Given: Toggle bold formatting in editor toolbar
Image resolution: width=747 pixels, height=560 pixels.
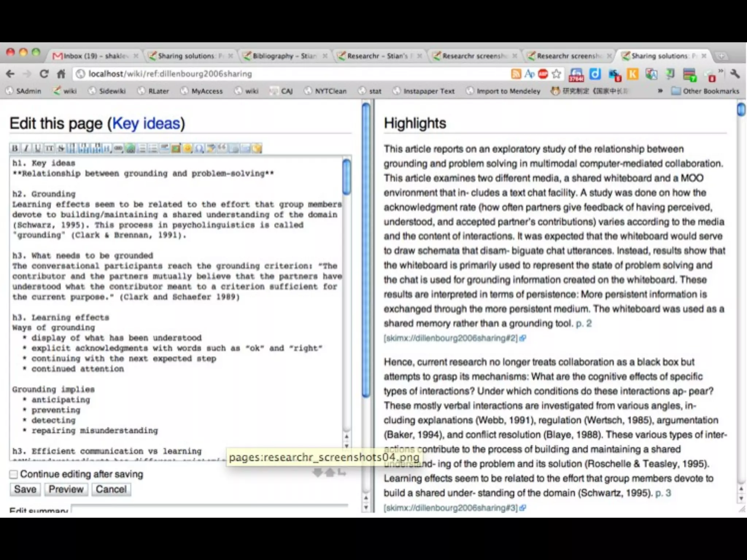Looking at the screenshot, I should tap(15, 148).
